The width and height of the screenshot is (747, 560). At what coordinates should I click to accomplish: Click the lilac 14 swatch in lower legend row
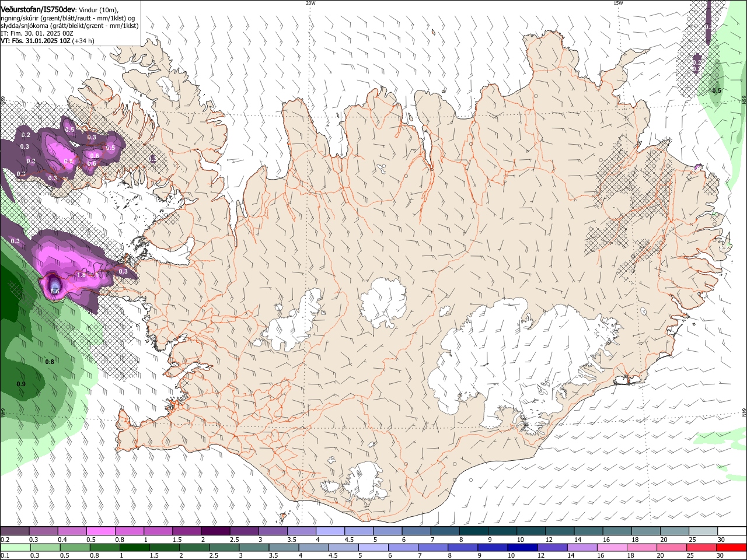(x=582, y=548)
